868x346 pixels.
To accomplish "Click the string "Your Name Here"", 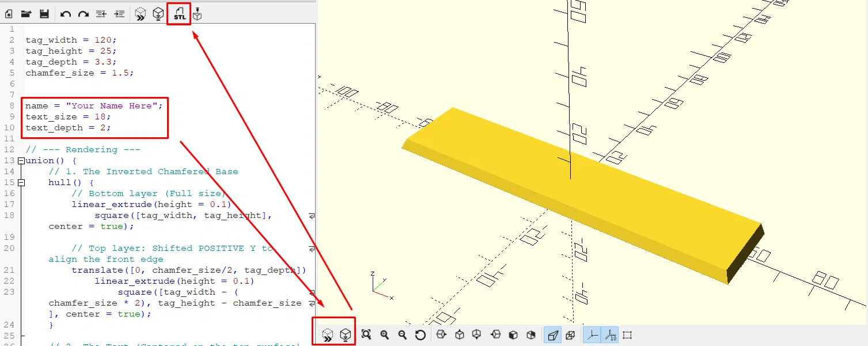I will (x=112, y=106).
